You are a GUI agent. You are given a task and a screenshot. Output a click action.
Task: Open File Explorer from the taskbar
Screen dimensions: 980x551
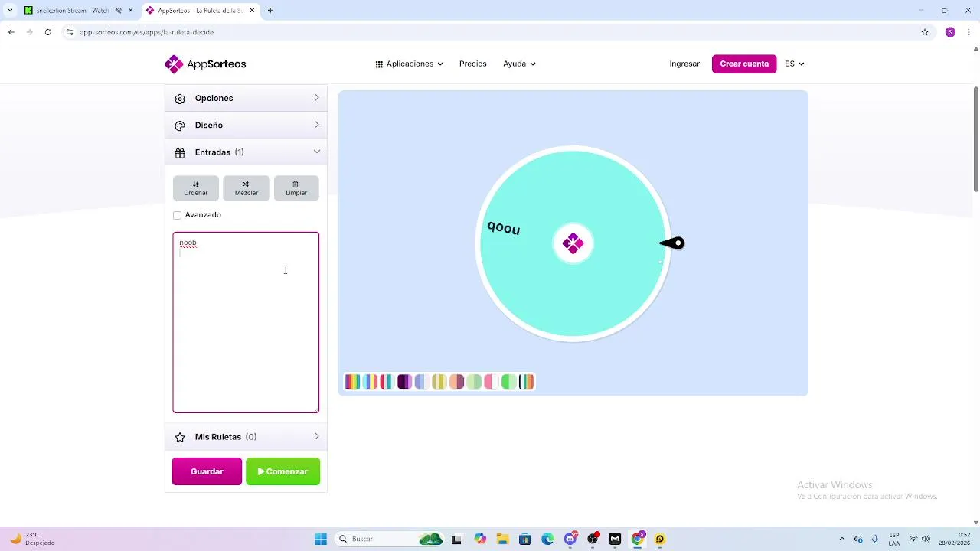pyautogui.click(x=502, y=539)
